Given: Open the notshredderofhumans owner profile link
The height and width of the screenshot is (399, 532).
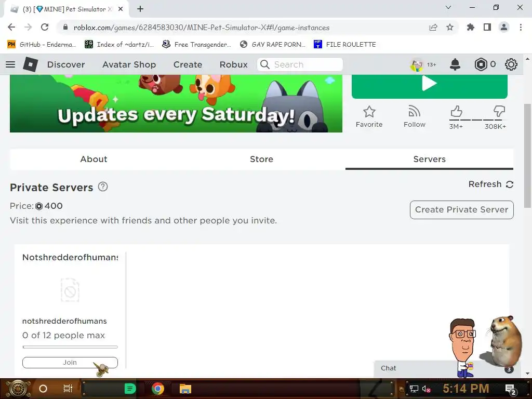Looking at the screenshot, I should 64,321.
